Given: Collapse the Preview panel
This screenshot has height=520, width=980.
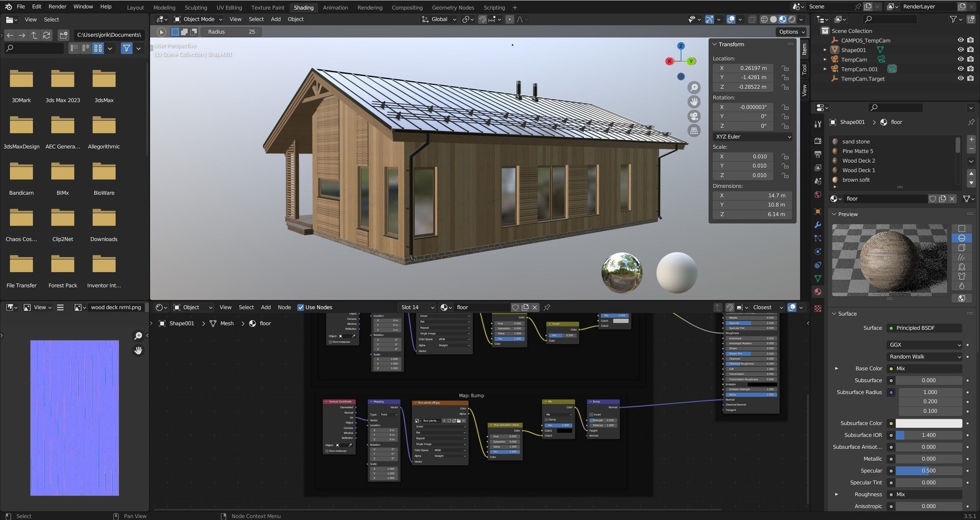Looking at the screenshot, I should [x=834, y=214].
